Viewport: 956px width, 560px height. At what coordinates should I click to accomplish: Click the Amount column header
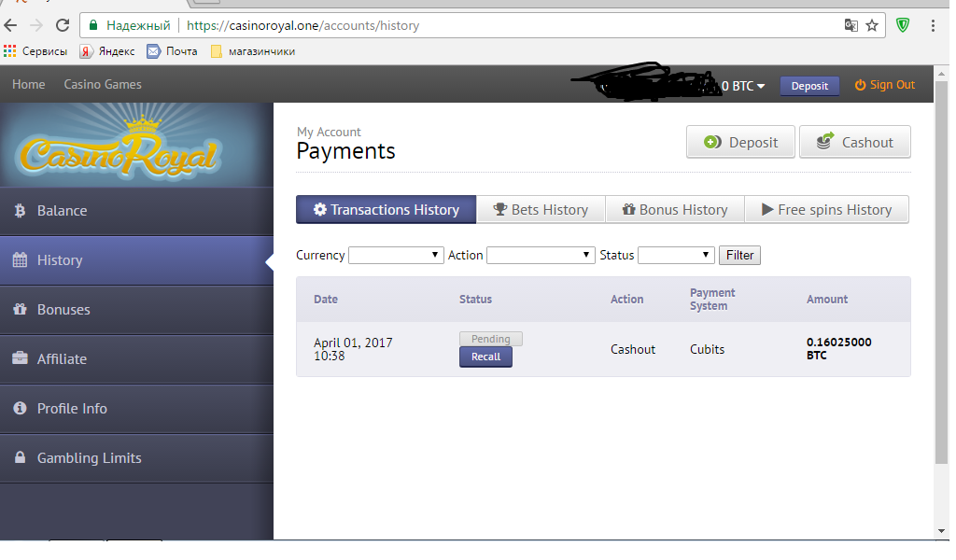827,300
